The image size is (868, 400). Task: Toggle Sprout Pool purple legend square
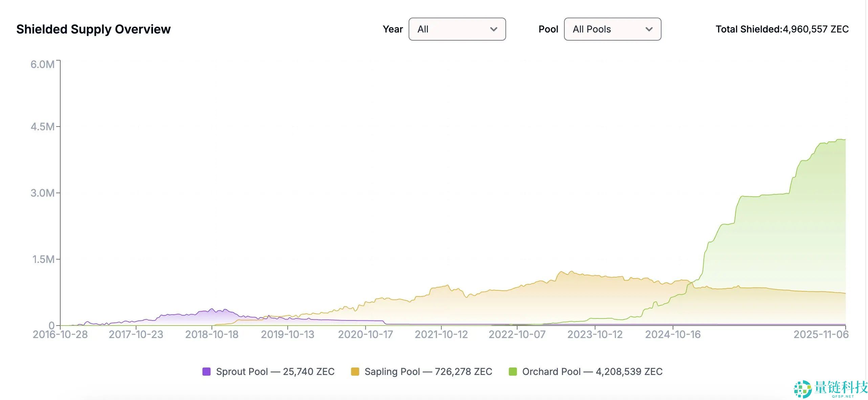coord(206,372)
